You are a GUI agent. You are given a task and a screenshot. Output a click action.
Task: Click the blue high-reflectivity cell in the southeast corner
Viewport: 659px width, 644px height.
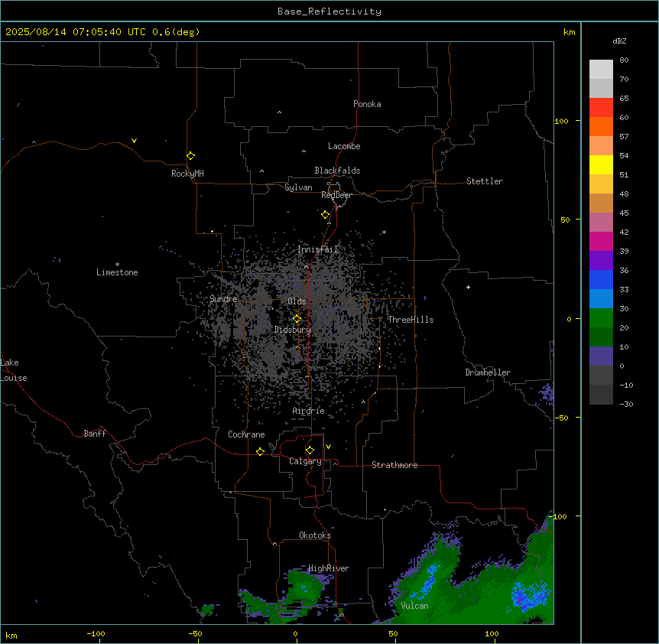(530, 596)
